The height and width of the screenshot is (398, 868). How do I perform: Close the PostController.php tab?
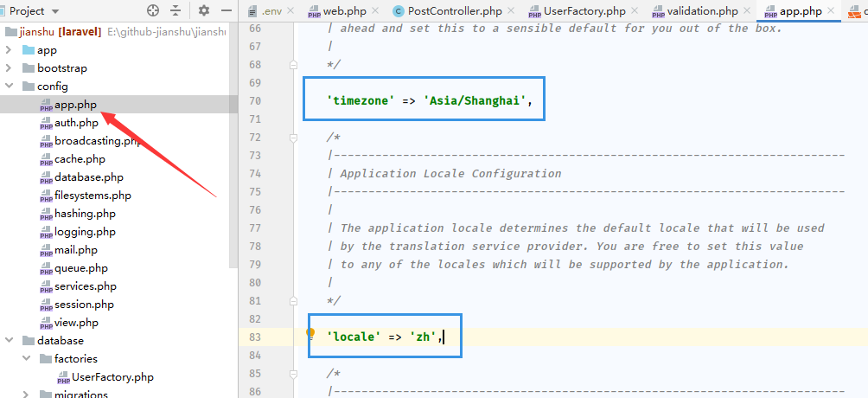(510, 10)
